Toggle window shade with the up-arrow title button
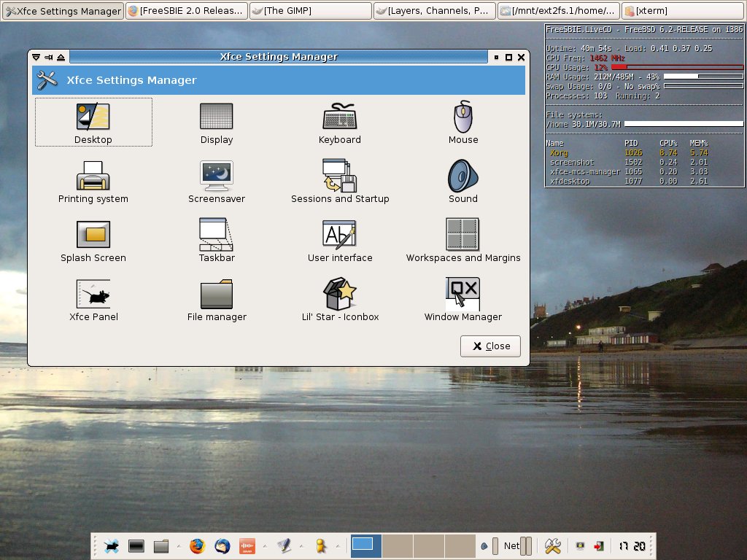The image size is (747, 560). [61, 57]
